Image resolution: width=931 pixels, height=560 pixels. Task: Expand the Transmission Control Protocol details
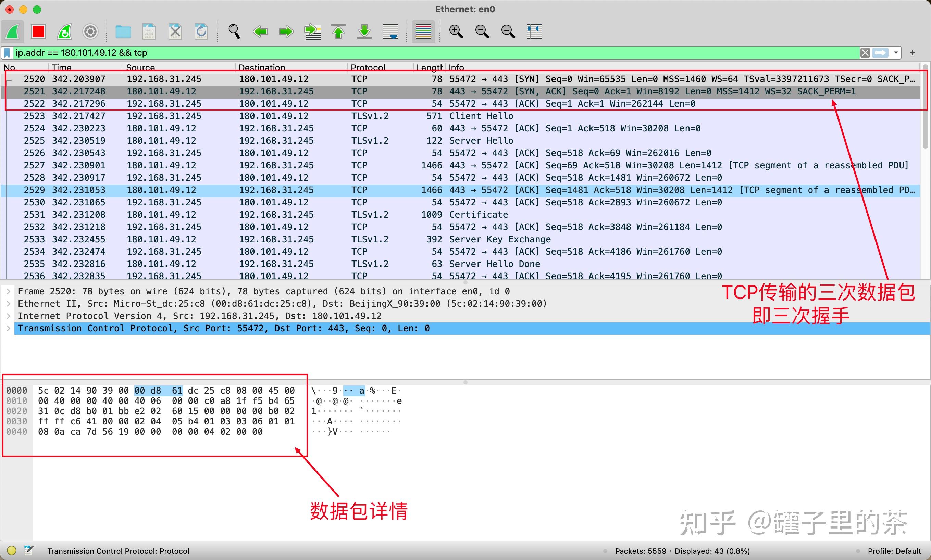coord(8,328)
